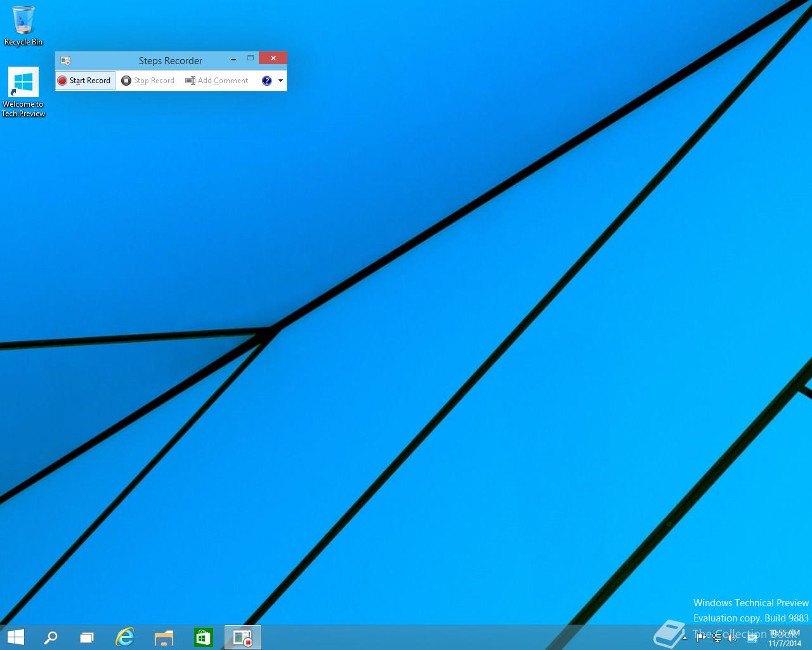Click the taskbar clock showing 10:55 AM
This screenshot has width=812, height=650.
coord(785,638)
